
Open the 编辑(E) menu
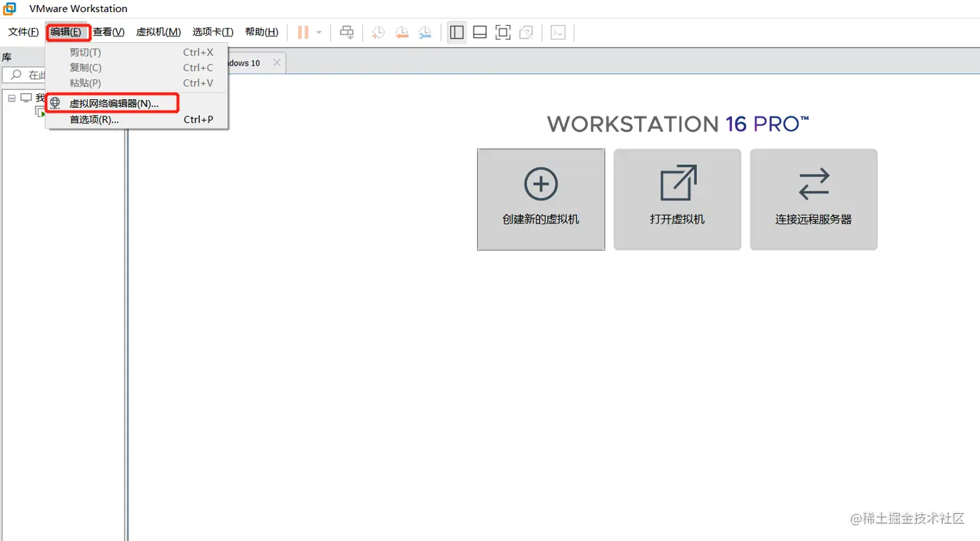(x=66, y=32)
